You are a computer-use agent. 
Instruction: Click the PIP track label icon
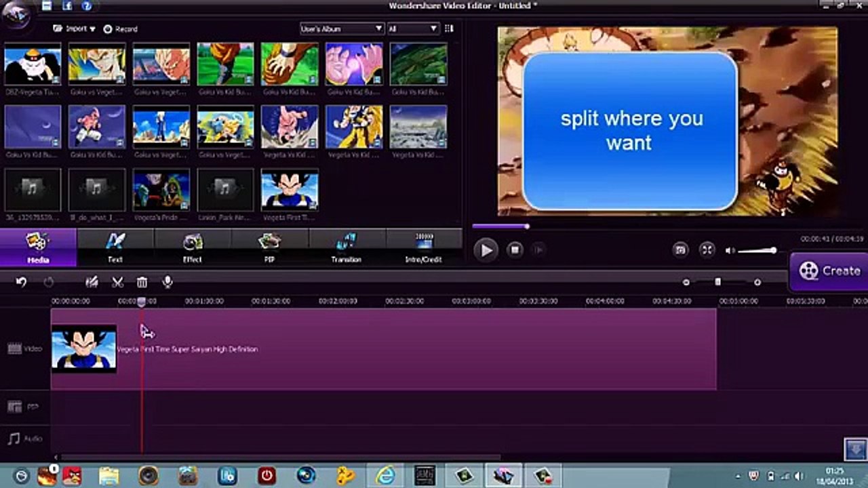[14, 407]
